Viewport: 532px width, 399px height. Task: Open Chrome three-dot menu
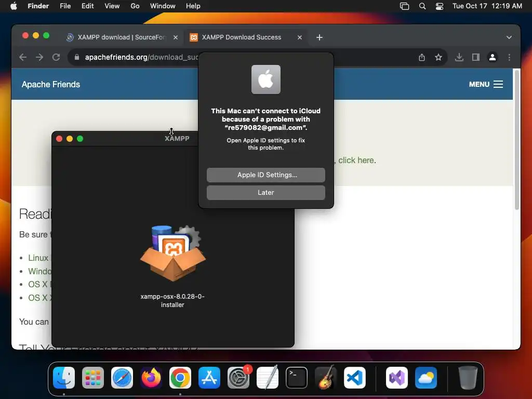point(509,57)
